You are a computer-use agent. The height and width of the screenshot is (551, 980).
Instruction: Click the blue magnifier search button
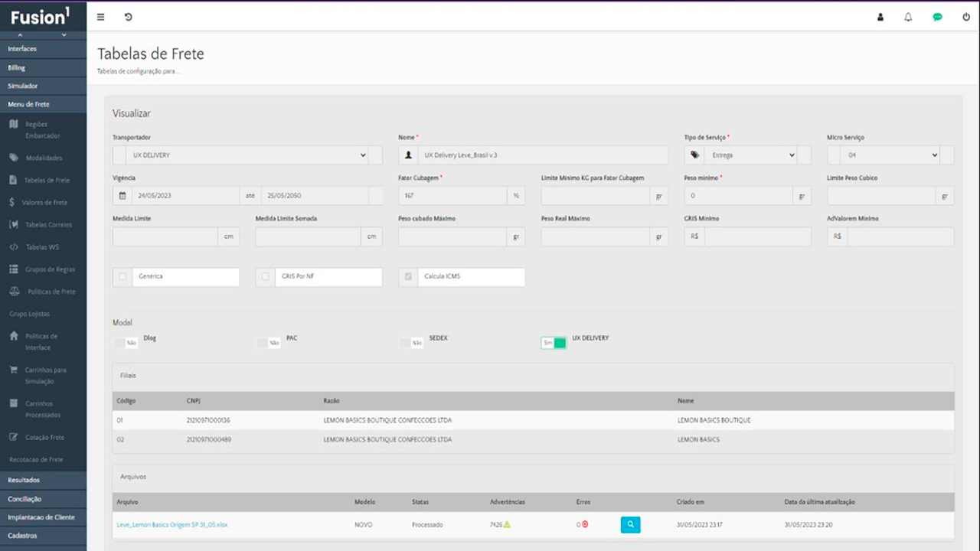630,525
